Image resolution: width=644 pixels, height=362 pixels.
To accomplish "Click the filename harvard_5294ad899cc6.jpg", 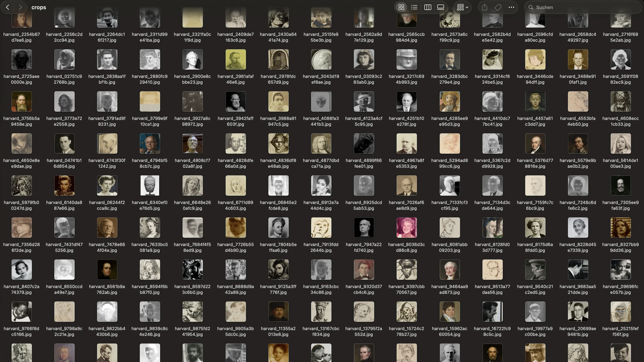I will pyautogui.click(x=449, y=163).
